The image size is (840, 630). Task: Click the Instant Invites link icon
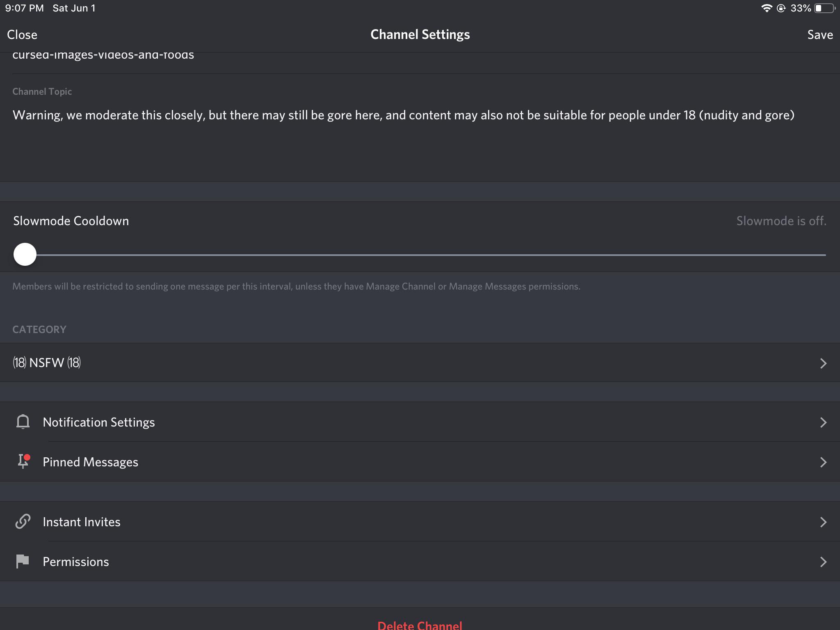click(23, 522)
